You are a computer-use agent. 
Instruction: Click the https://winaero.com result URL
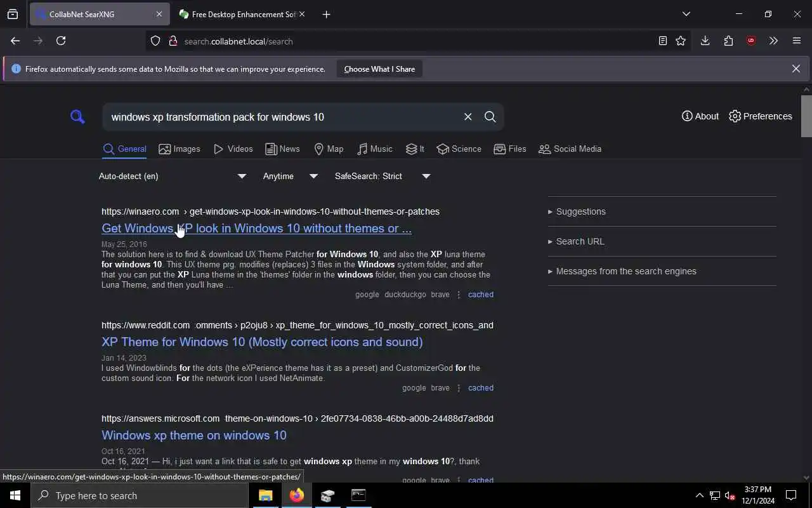tap(270, 211)
